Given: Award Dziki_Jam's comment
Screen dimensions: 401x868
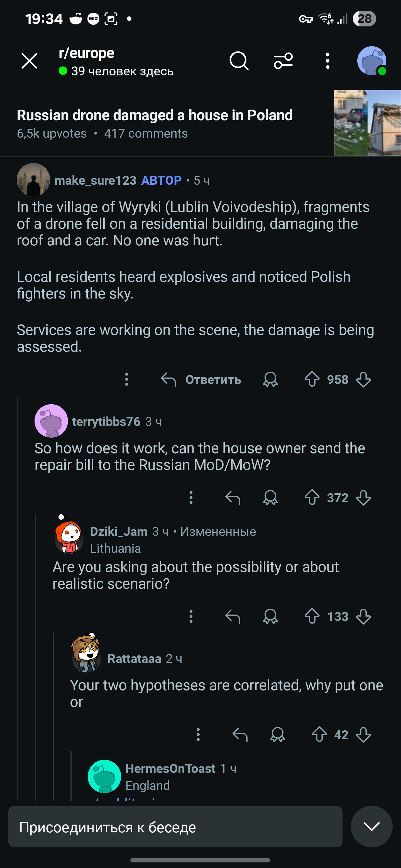Looking at the screenshot, I should (x=270, y=617).
